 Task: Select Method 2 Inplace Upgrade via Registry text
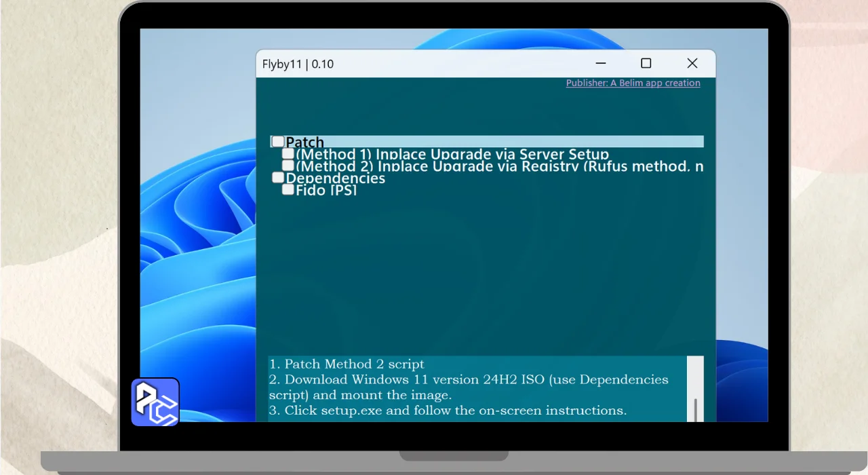point(500,166)
